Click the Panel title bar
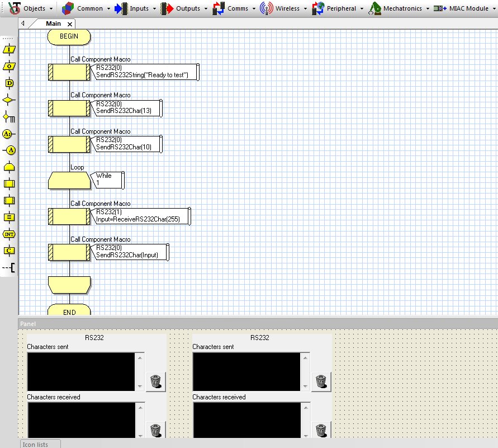The height and width of the screenshot is (448, 498). coord(258,324)
